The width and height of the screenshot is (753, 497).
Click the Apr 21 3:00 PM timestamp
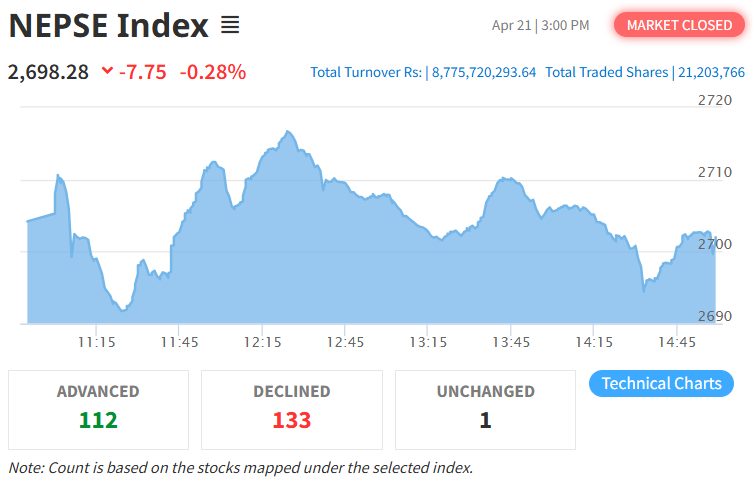[x=541, y=25]
